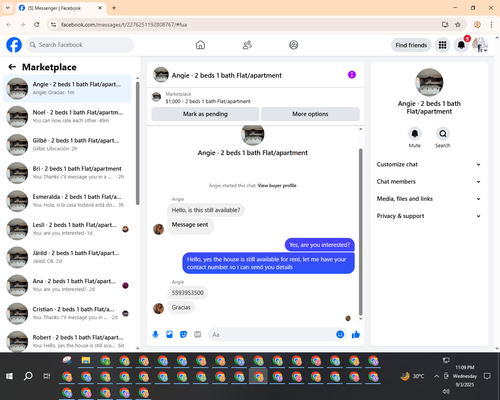Open Noel conversation in chat list
500x400 pixels.
67,116
